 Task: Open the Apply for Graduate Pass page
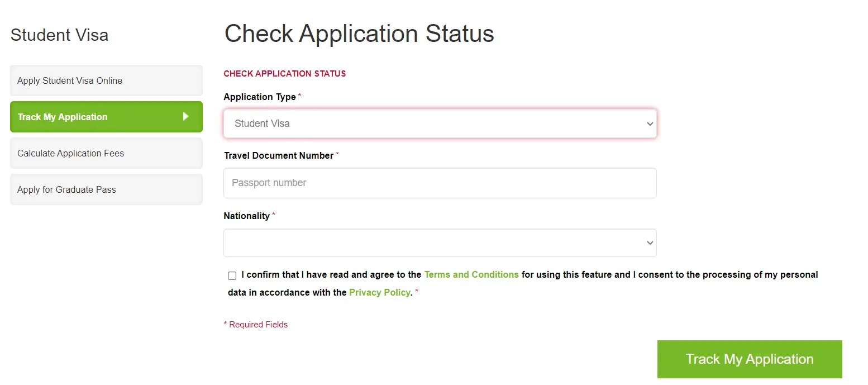point(106,189)
